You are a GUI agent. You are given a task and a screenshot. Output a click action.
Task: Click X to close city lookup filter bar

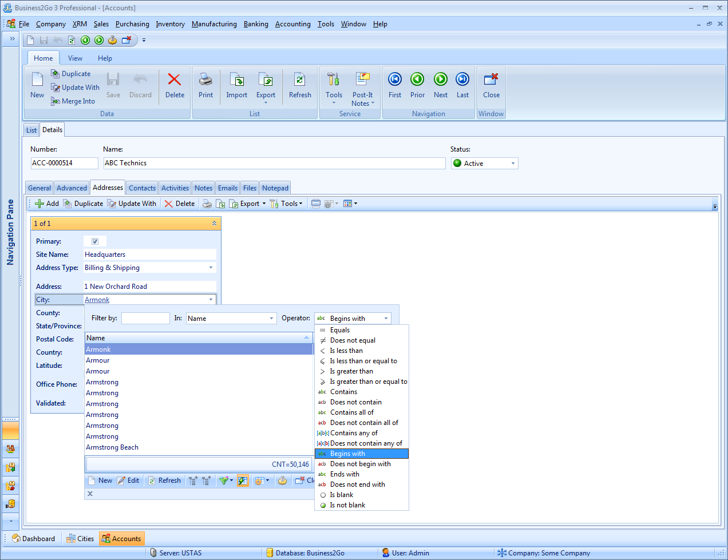(90, 494)
